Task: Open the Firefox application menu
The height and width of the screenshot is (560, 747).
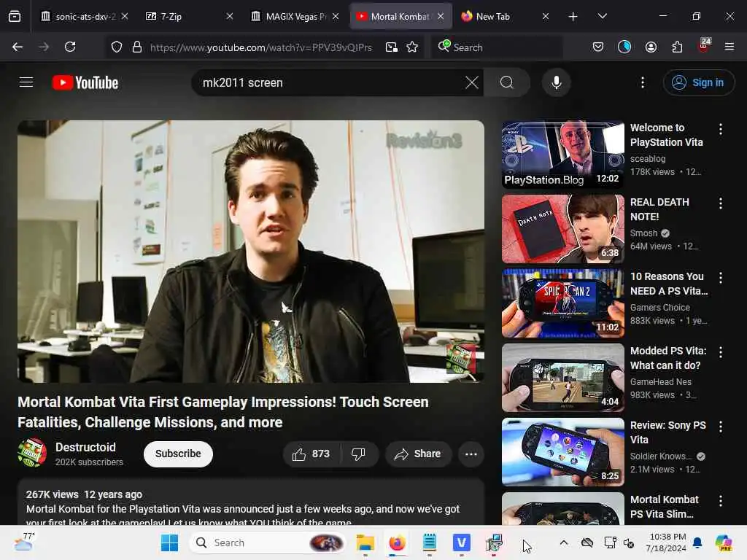Action: [729, 47]
